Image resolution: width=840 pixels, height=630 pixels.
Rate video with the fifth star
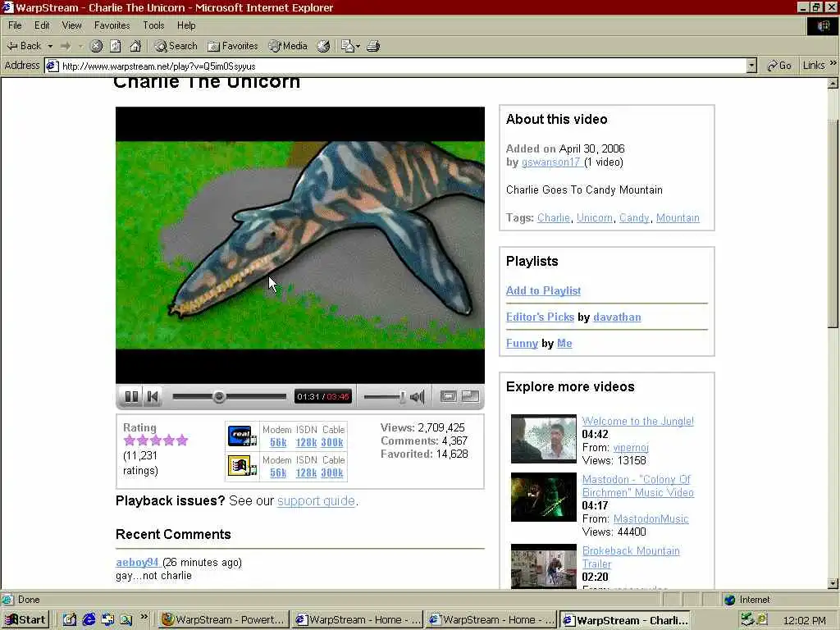click(182, 441)
